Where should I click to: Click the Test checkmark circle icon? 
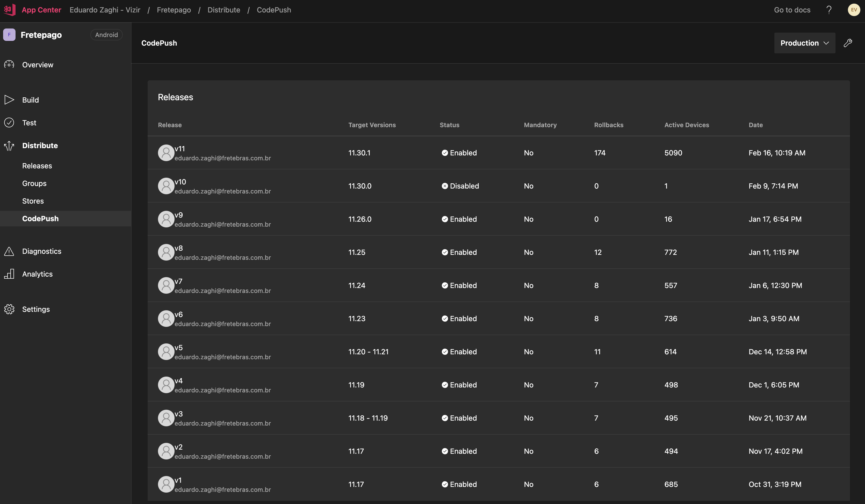9,123
